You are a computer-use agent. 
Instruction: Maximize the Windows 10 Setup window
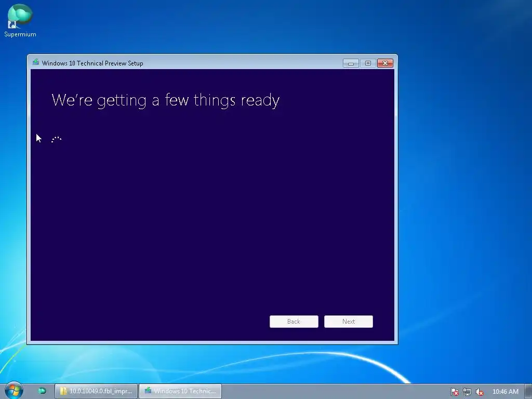coord(368,63)
